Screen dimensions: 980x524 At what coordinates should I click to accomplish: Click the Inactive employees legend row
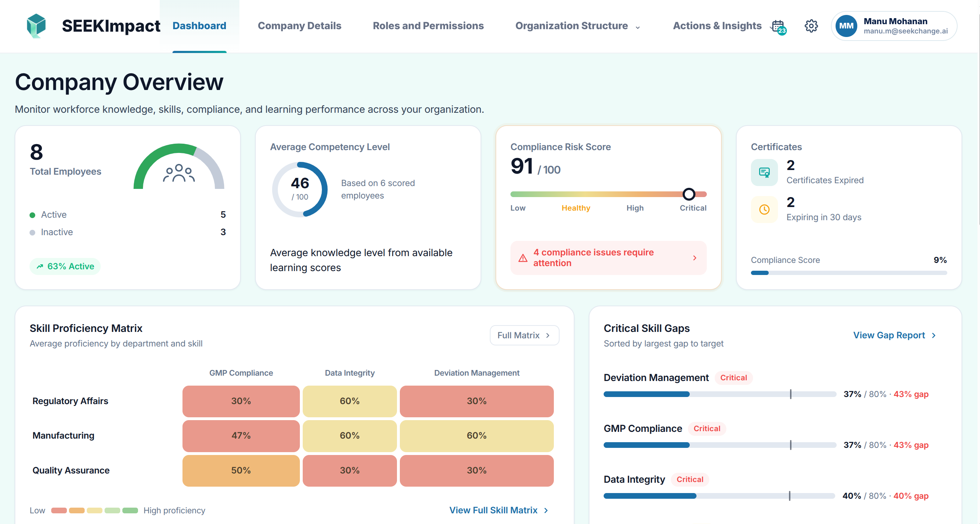click(128, 233)
